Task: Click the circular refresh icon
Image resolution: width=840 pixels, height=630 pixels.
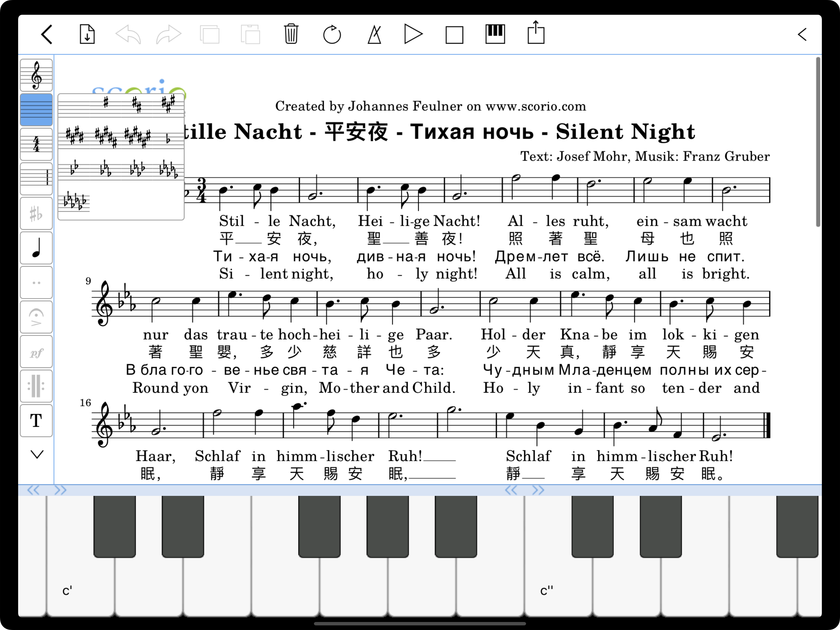Action: point(332,34)
